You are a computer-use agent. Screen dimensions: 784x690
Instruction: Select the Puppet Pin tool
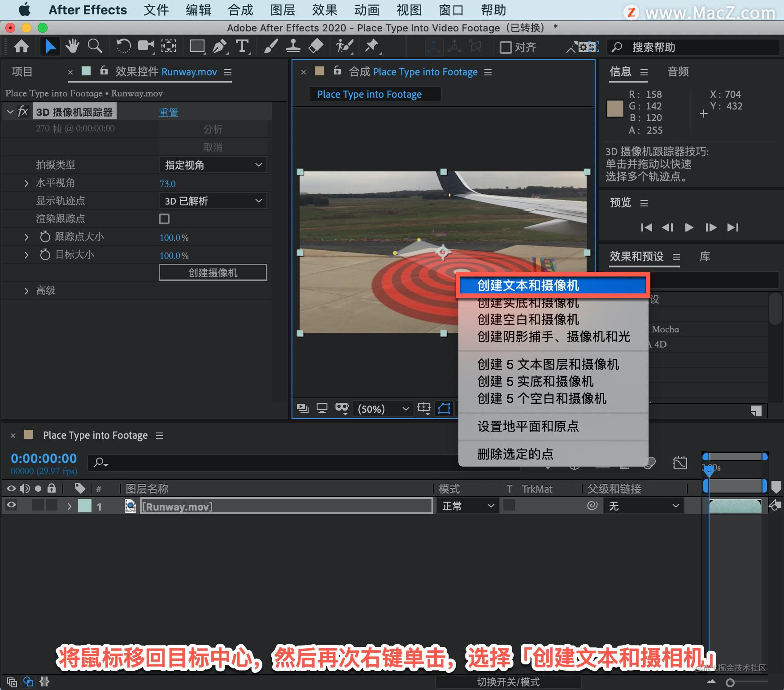point(372,46)
